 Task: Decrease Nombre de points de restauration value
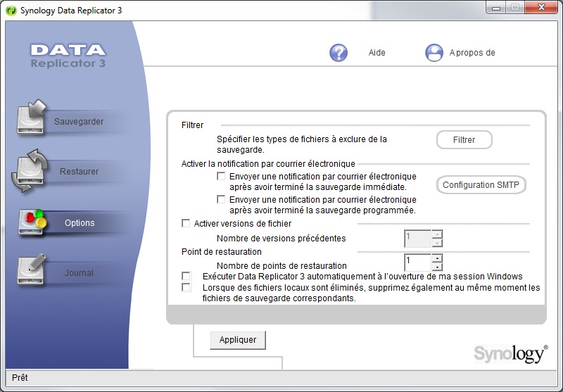[437, 267]
